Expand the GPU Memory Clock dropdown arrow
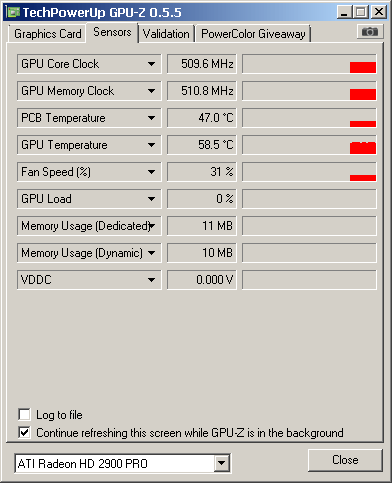This screenshot has height=483, width=392. (x=151, y=91)
